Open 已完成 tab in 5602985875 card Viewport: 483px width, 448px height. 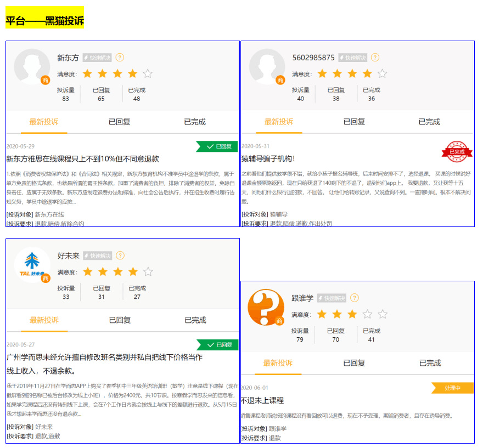tap(429, 122)
